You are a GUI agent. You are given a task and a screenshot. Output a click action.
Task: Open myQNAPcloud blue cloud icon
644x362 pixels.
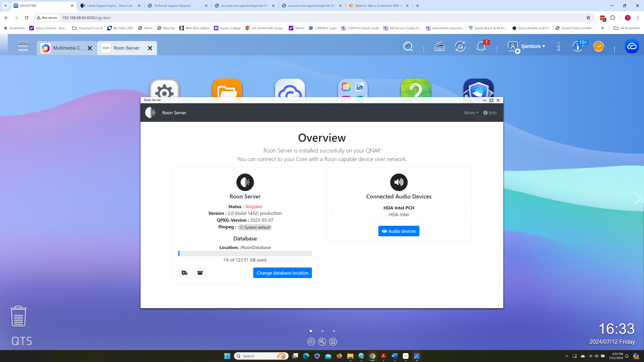(x=632, y=46)
